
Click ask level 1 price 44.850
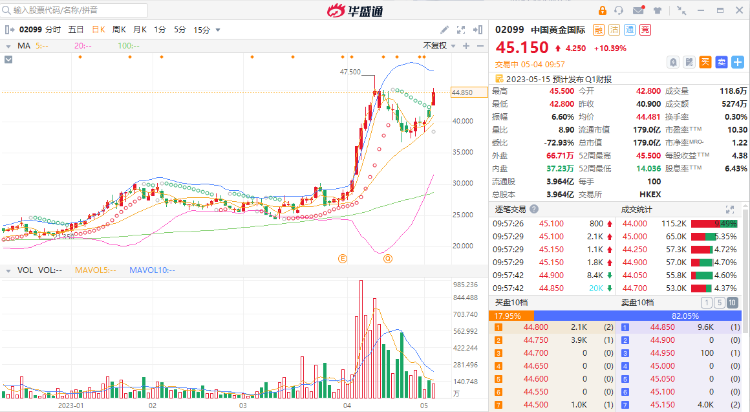(662, 327)
